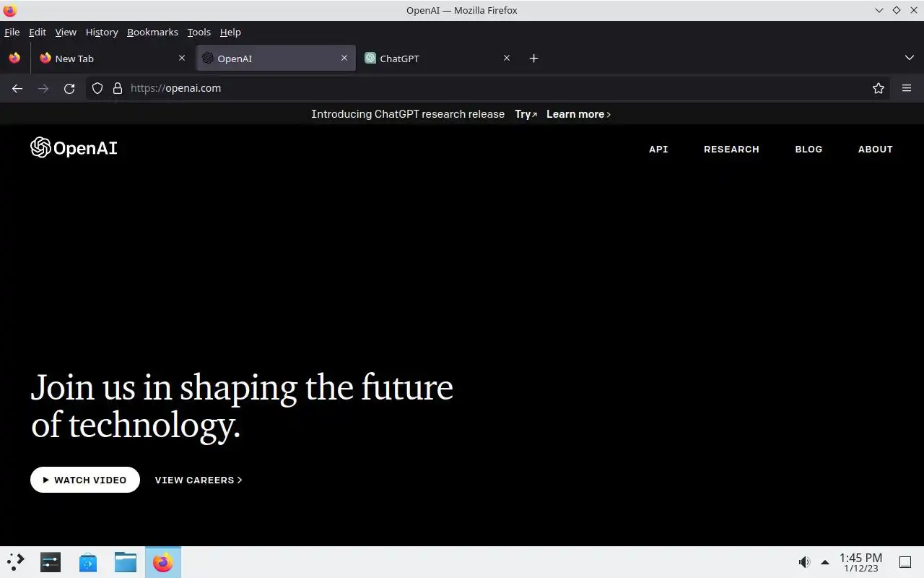The image size is (924, 578).
Task: Click the pinned Firefox tab icon
Action: (x=14, y=58)
